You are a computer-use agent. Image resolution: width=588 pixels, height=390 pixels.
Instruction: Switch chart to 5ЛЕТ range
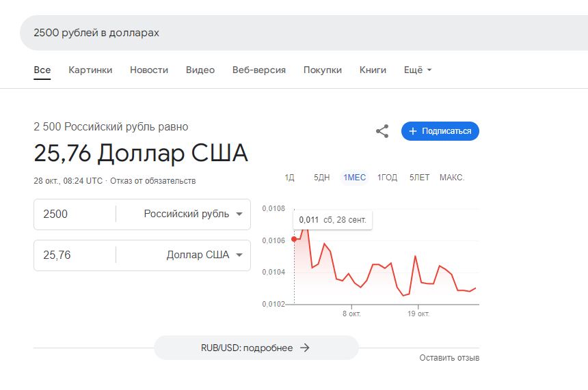419,177
